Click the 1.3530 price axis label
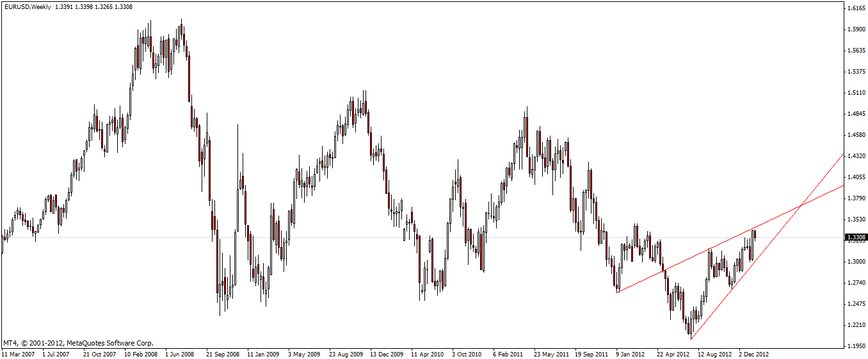 [856, 219]
